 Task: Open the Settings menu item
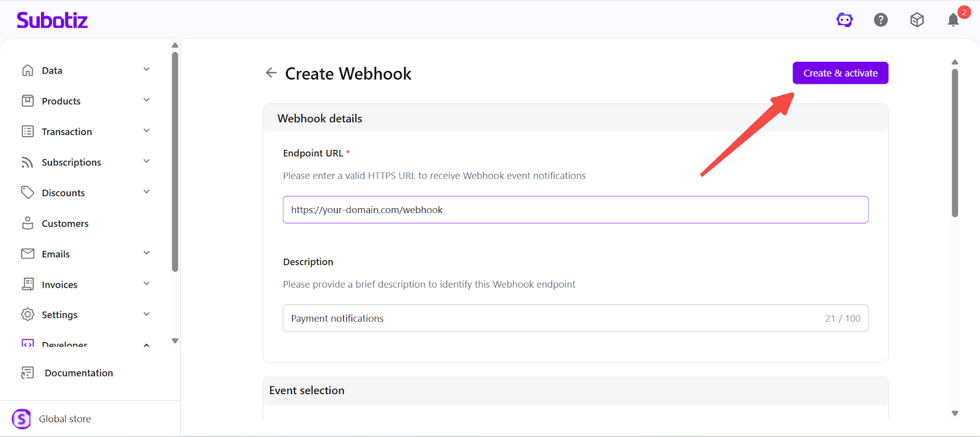59,315
